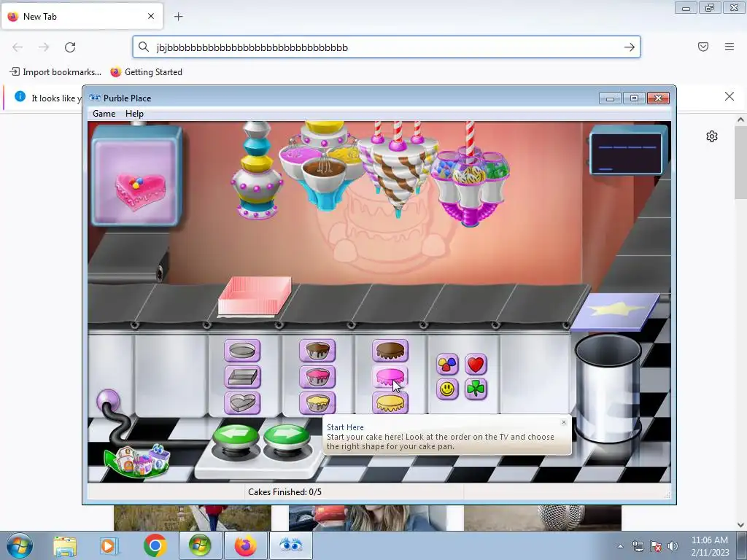This screenshot has height=560, width=747.
Task: Open Windows Explorer from taskbar
Action: (x=64, y=545)
